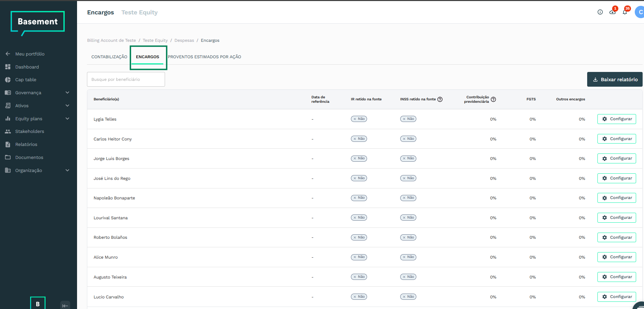Viewport: 644px width, 309px height.
Task: Select the Lourival Santana name cell
Action: [x=111, y=218]
